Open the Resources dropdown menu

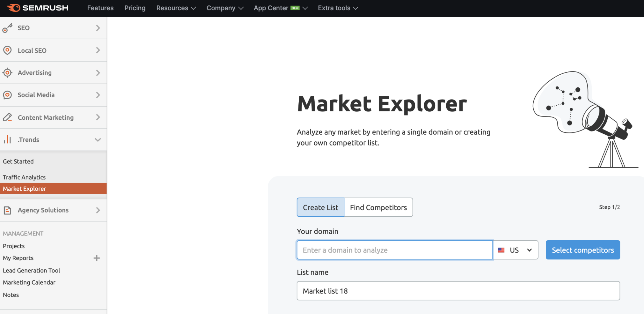[176, 8]
